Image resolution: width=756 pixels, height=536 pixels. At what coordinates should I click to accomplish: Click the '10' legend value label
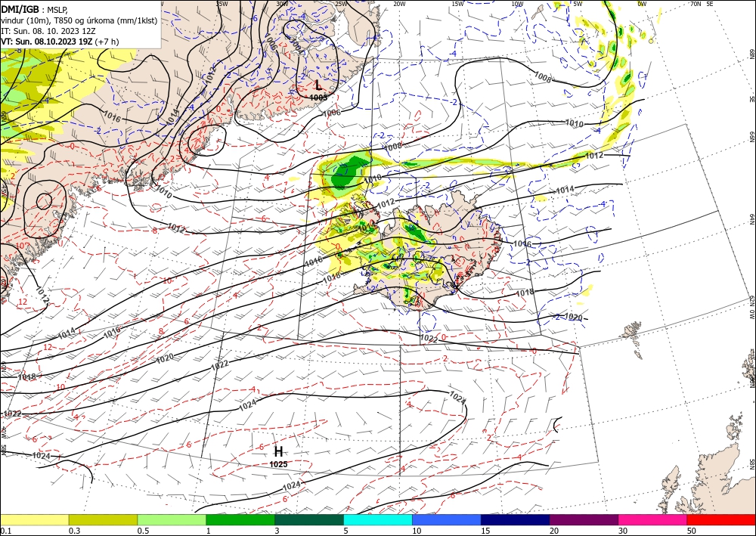coord(417,531)
